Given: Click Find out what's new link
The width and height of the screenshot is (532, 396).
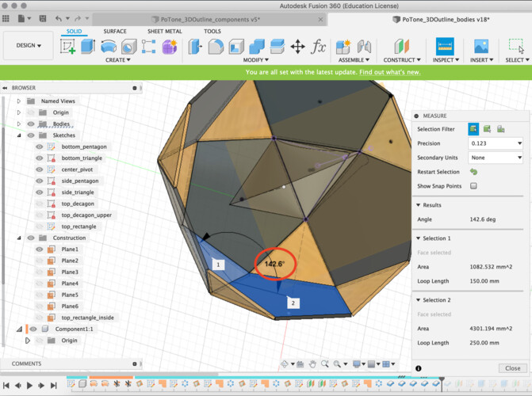Looking at the screenshot, I should coord(390,72).
